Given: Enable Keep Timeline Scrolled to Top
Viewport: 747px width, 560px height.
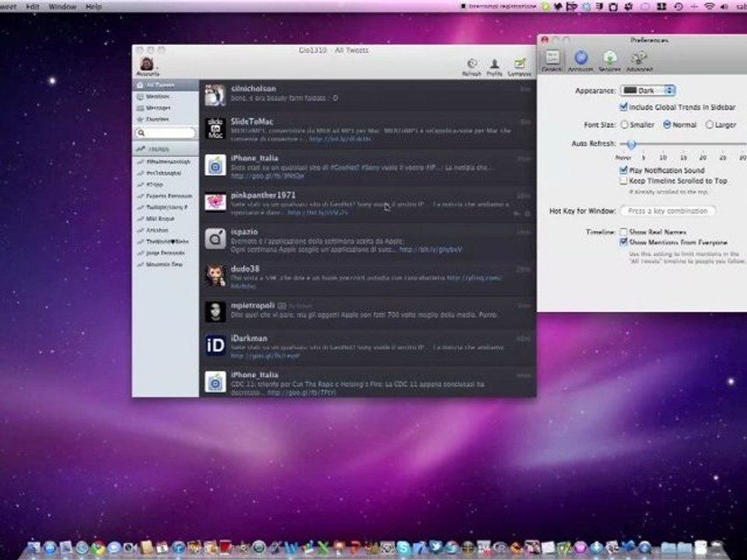Looking at the screenshot, I should point(623,181).
